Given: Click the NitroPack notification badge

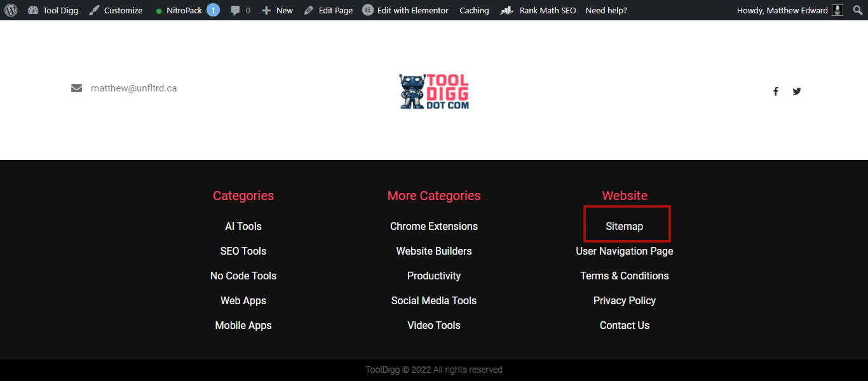Looking at the screenshot, I should click(213, 10).
